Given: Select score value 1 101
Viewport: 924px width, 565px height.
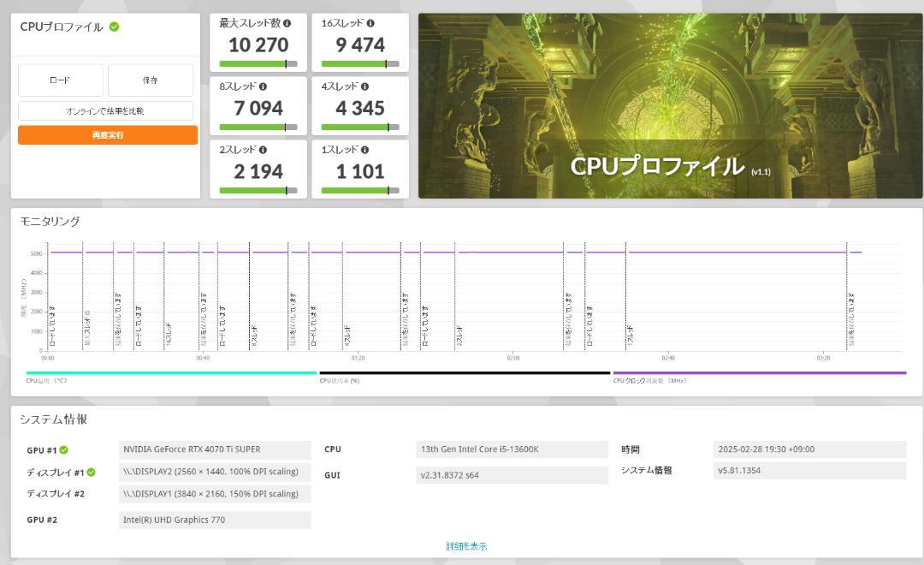Looking at the screenshot, I should (x=360, y=171).
